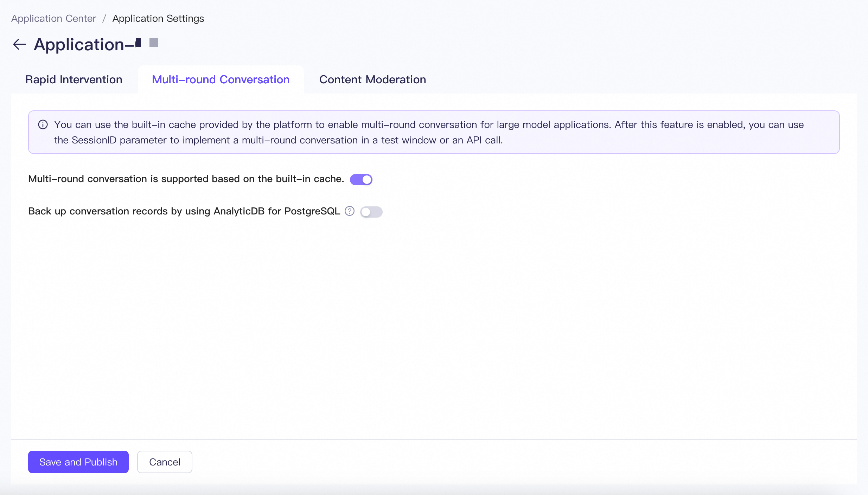Open the Rapid Intervention tab
Image resolution: width=868 pixels, height=495 pixels.
pyautogui.click(x=74, y=79)
